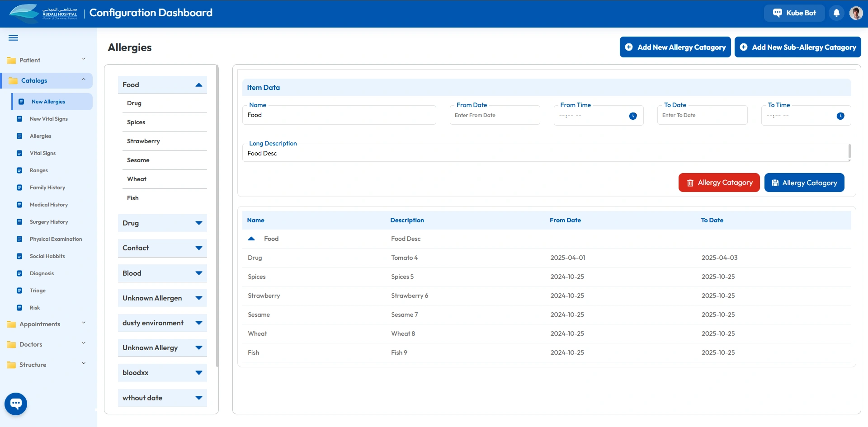Click Add New Allergy Catagory button
868x427 pixels.
point(675,47)
